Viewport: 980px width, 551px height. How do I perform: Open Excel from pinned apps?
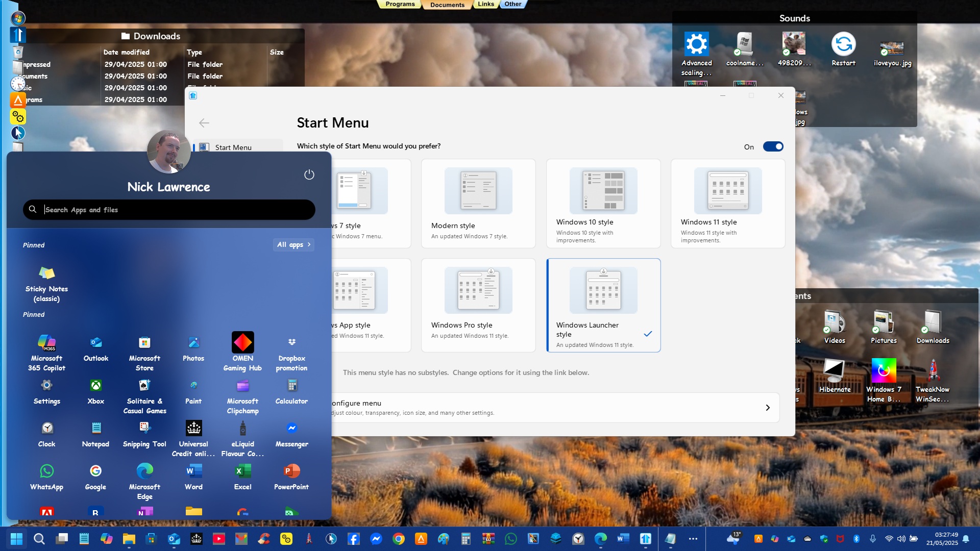pos(242,477)
